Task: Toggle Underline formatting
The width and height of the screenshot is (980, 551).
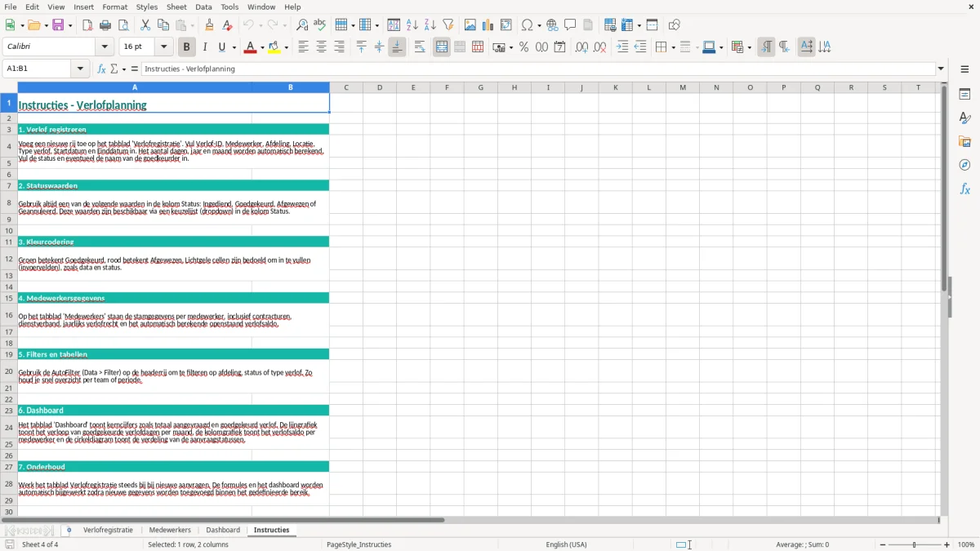Action: [x=221, y=47]
